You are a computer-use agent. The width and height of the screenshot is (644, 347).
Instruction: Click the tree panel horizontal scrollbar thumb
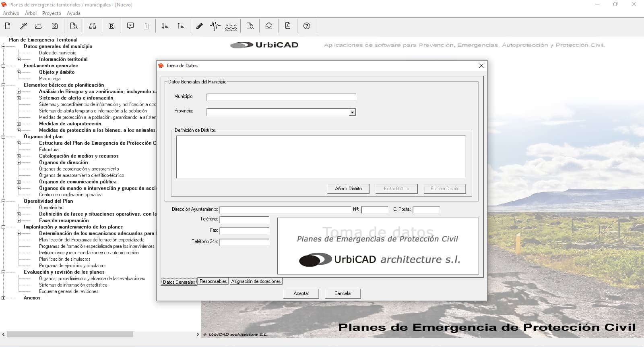click(x=70, y=335)
